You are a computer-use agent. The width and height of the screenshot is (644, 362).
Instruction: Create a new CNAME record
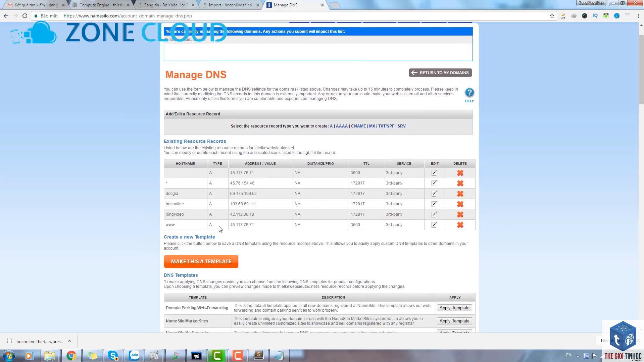[x=358, y=126]
